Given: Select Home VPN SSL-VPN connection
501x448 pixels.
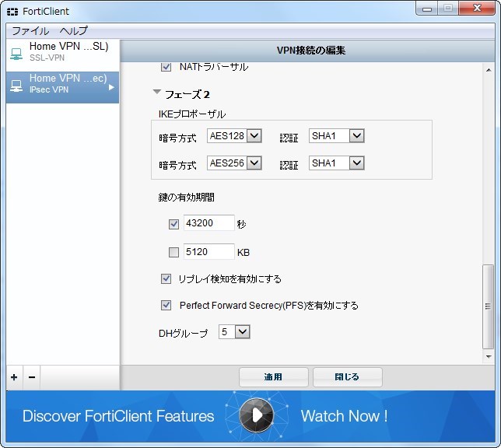Looking at the screenshot, I should point(62,55).
